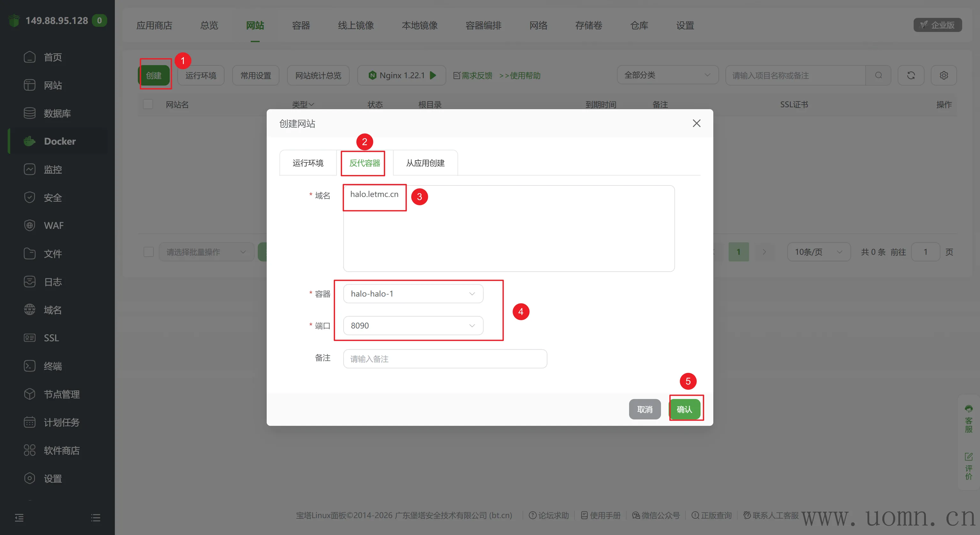Open the WAF shield icon in sidebar
The image size is (980, 535).
[x=29, y=225]
